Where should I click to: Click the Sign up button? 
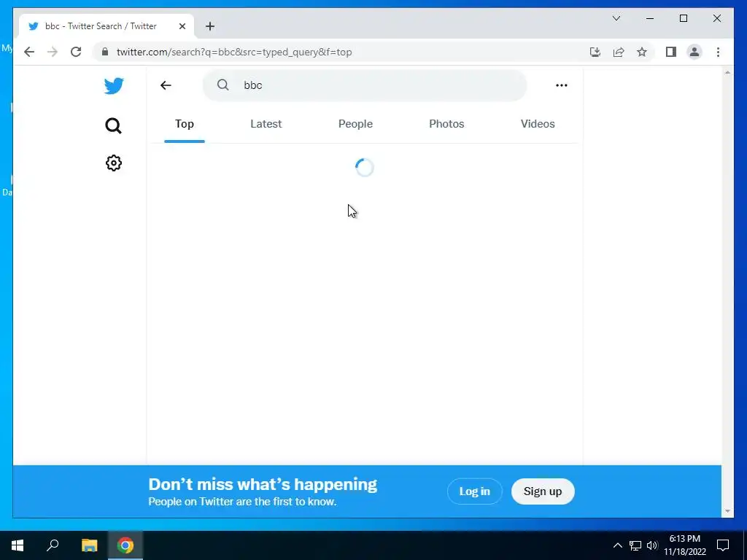(543, 491)
